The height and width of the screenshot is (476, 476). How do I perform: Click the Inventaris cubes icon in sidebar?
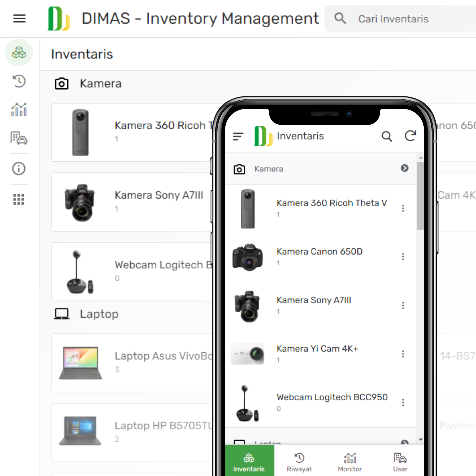tap(19, 53)
